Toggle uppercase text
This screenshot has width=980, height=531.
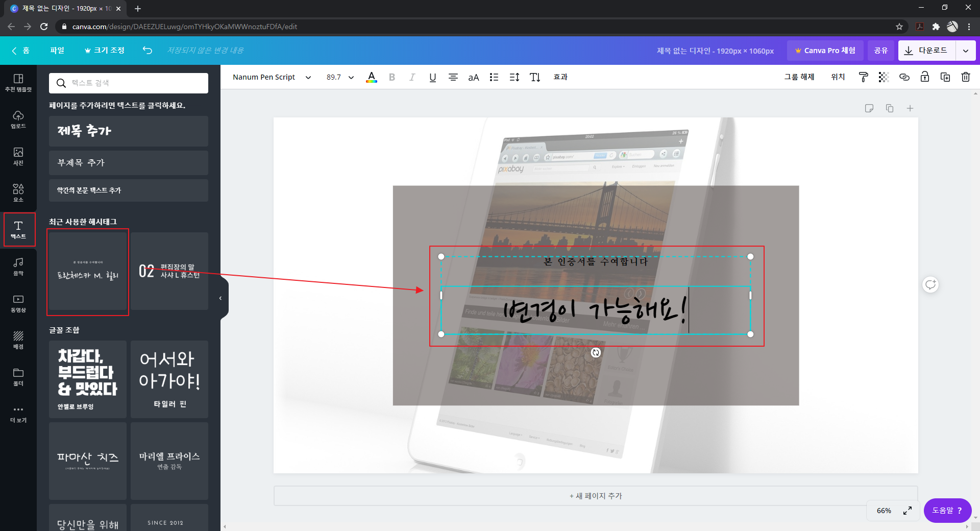click(x=474, y=77)
